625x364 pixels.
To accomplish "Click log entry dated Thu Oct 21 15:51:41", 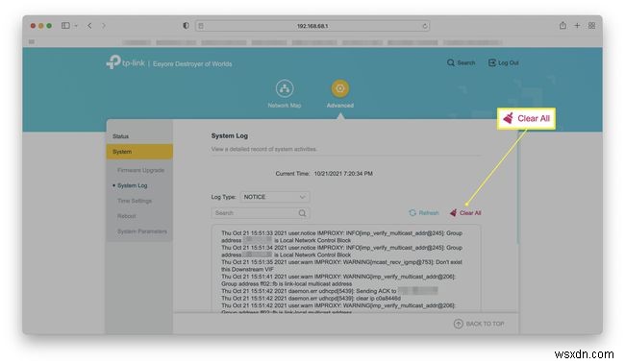I will (338, 280).
